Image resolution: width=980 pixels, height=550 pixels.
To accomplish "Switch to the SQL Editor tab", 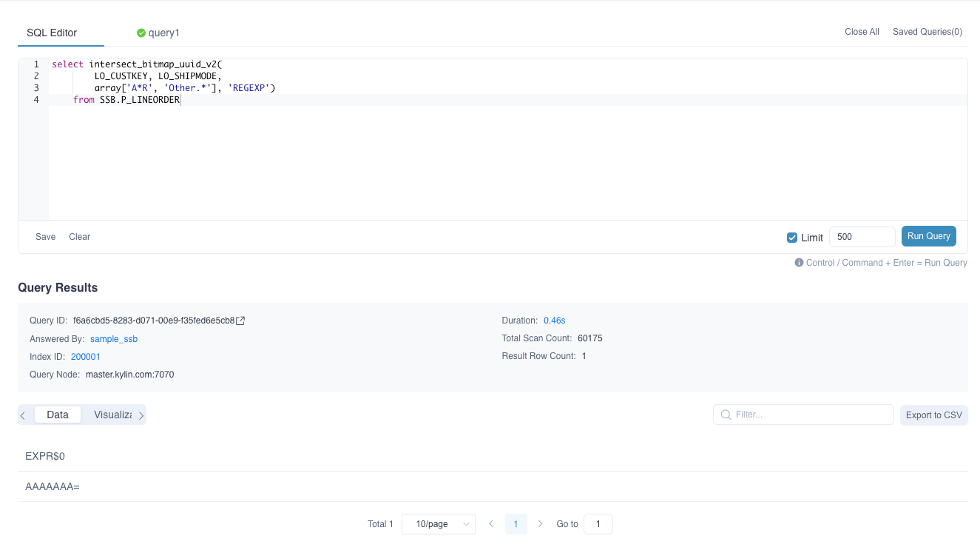I will (52, 33).
